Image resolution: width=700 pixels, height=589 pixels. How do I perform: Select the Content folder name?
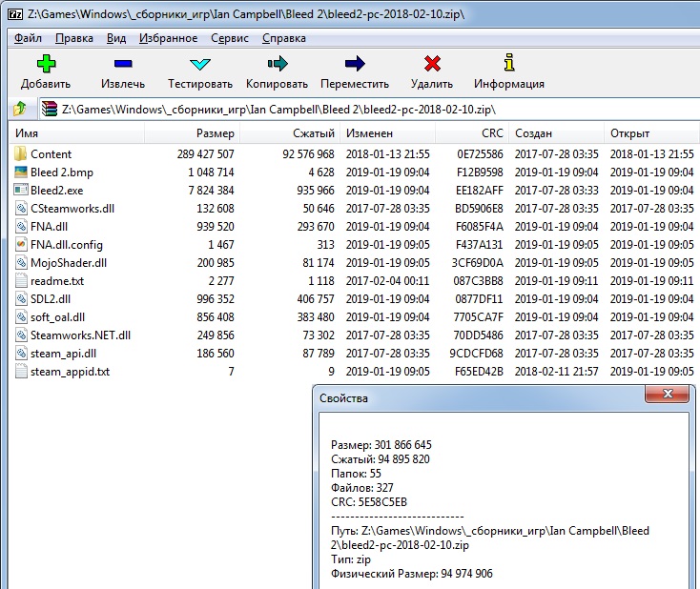(51, 154)
